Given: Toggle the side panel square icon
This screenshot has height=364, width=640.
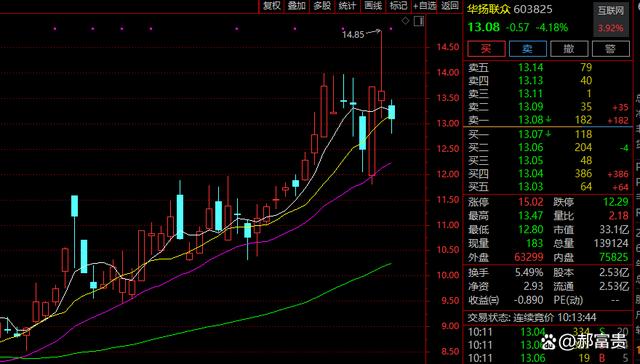Looking at the screenshot, I should tap(419, 20).
